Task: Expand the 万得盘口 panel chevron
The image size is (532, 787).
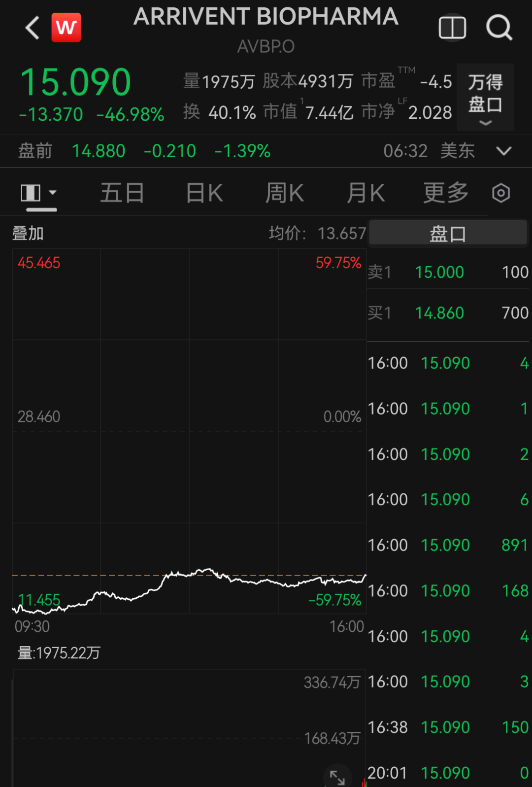Action: click(x=486, y=123)
